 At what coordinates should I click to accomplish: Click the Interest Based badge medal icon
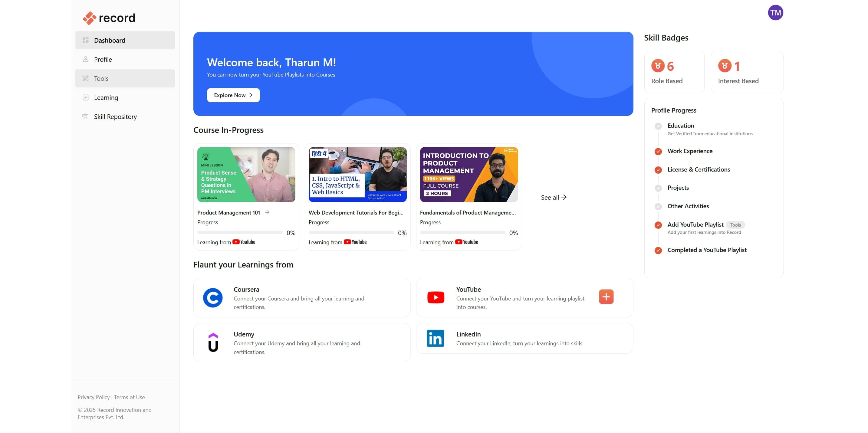tap(725, 66)
